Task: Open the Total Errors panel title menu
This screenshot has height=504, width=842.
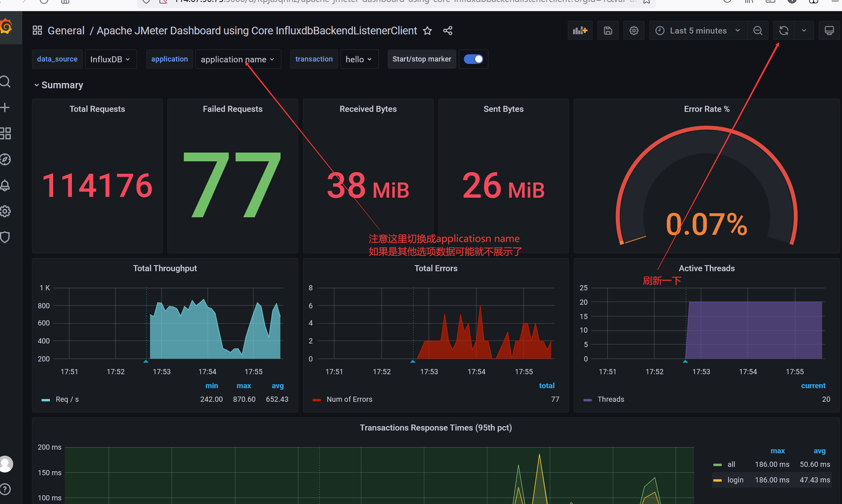Action: (436, 268)
